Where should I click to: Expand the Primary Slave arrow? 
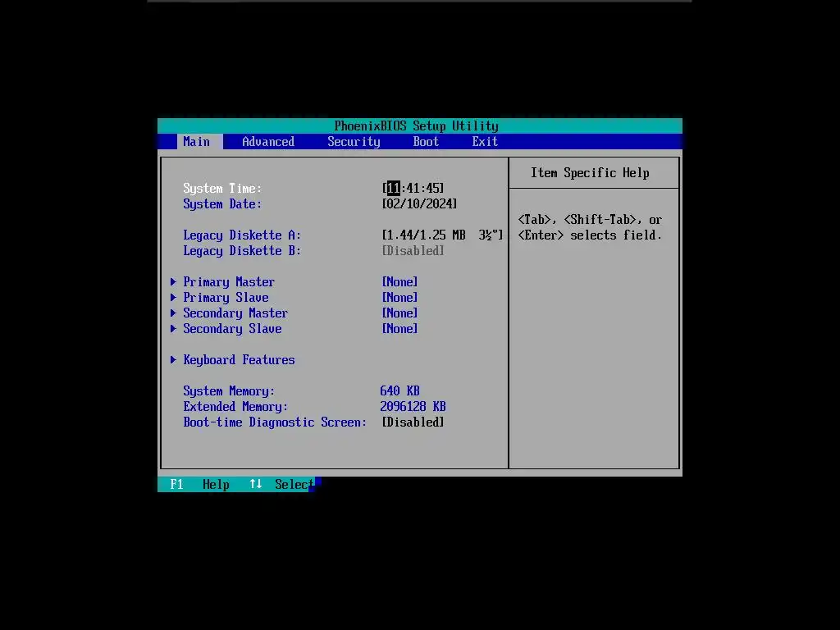coord(173,297)
